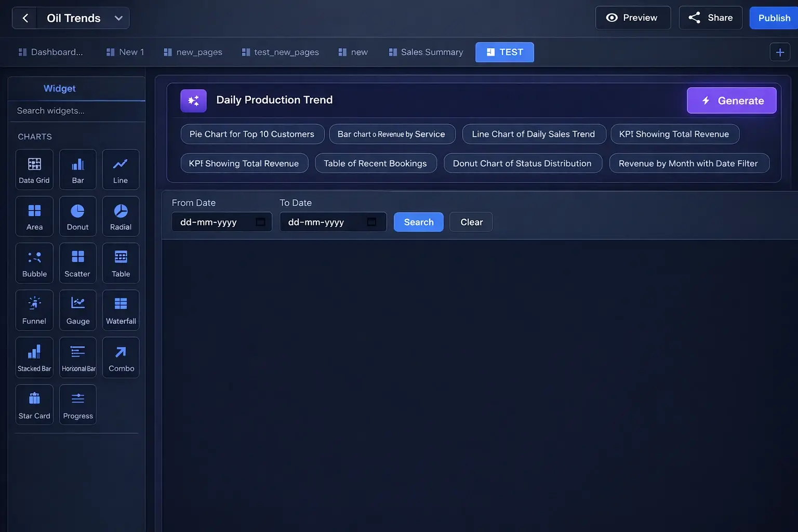Open the To Date calendar picker
The image size is (798, 532).
(371, 222)
